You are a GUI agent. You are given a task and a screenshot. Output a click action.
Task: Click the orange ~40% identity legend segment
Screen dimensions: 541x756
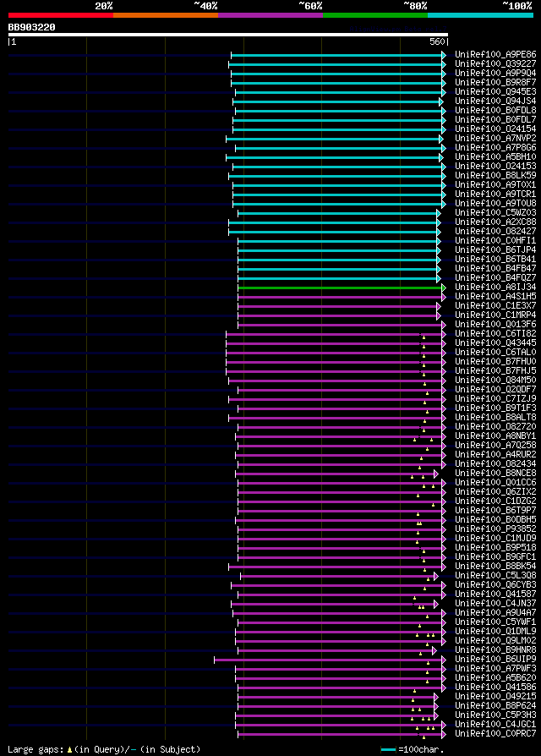(166, 15)
